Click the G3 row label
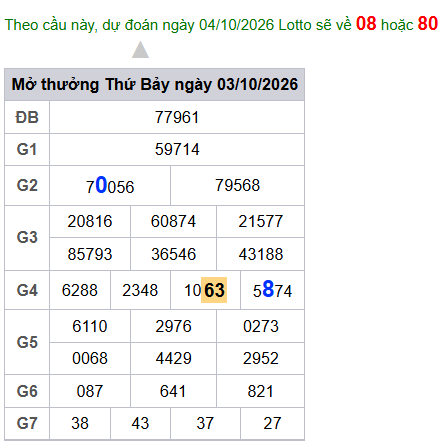 [x=27, y=238]
